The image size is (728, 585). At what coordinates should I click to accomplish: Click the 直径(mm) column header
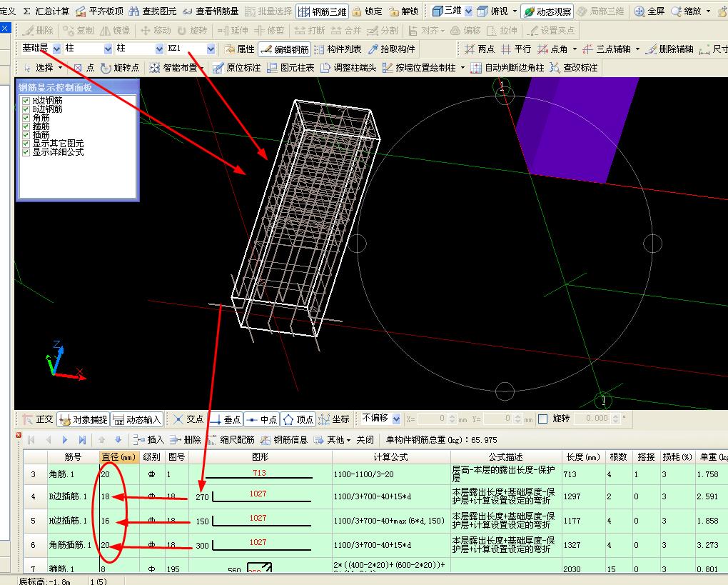(118, 457)
